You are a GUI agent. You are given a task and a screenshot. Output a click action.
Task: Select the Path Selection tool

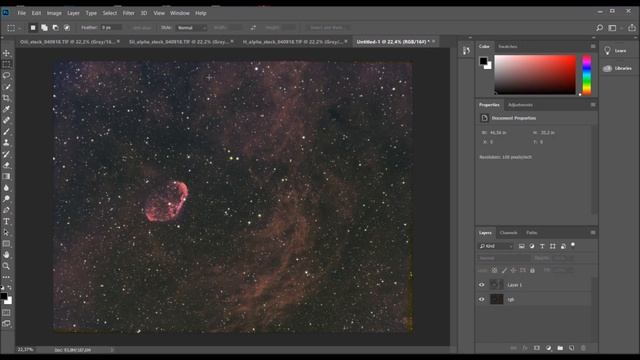pyautogui.click(x=7, y=232)
